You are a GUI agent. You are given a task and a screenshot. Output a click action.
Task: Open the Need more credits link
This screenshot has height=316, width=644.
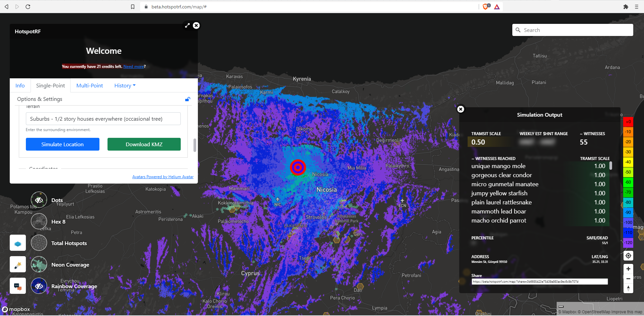133,66
